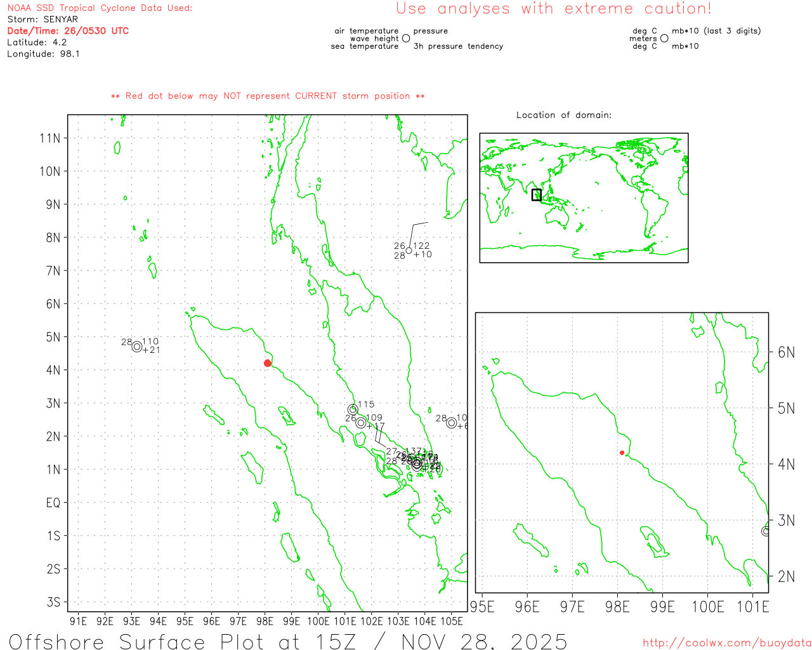Select the buoy marker near 105E longitude
The width and height of the screenshot is (812, 650).
(x=451, y=423)
